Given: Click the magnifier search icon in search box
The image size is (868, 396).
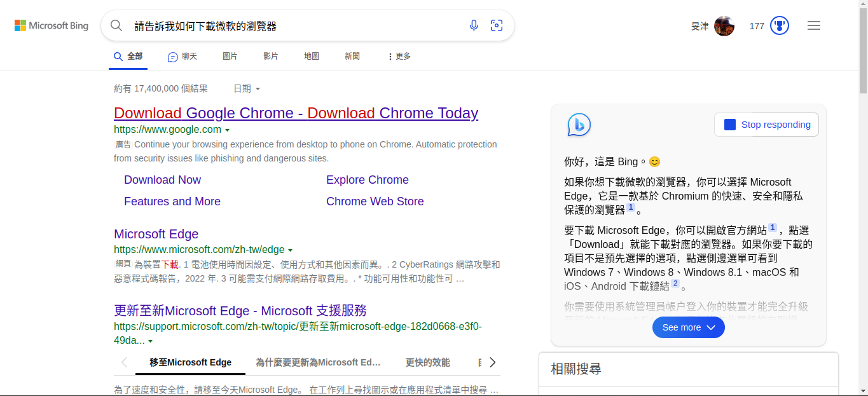Looking at the screenshot, I should (x=116, y=25).
